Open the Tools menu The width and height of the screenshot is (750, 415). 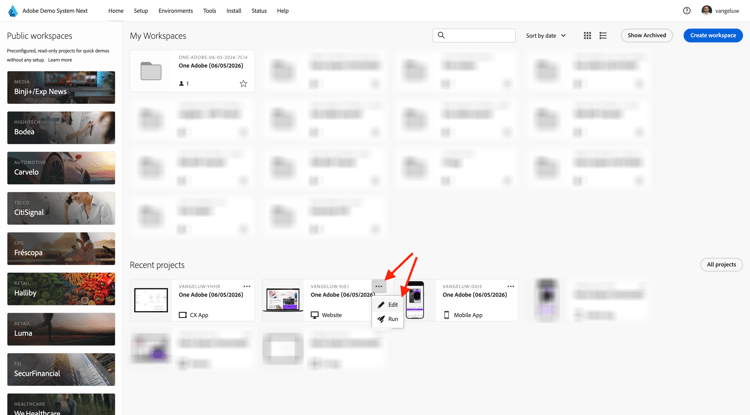pos(210,11)
